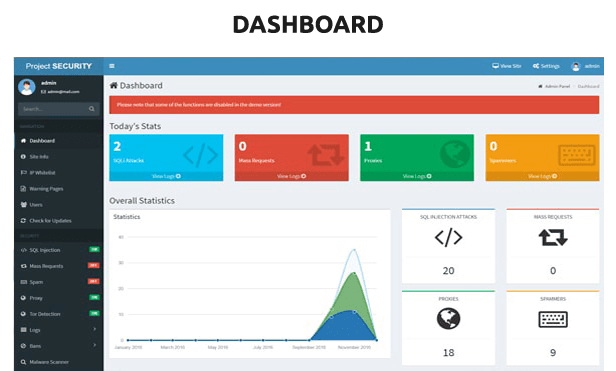Open the admin avatar in the top bar
This screenshot has width=616, height=371.
576,66
